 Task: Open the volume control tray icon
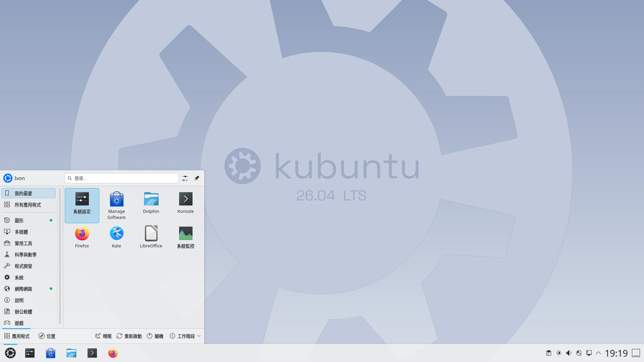569,353
